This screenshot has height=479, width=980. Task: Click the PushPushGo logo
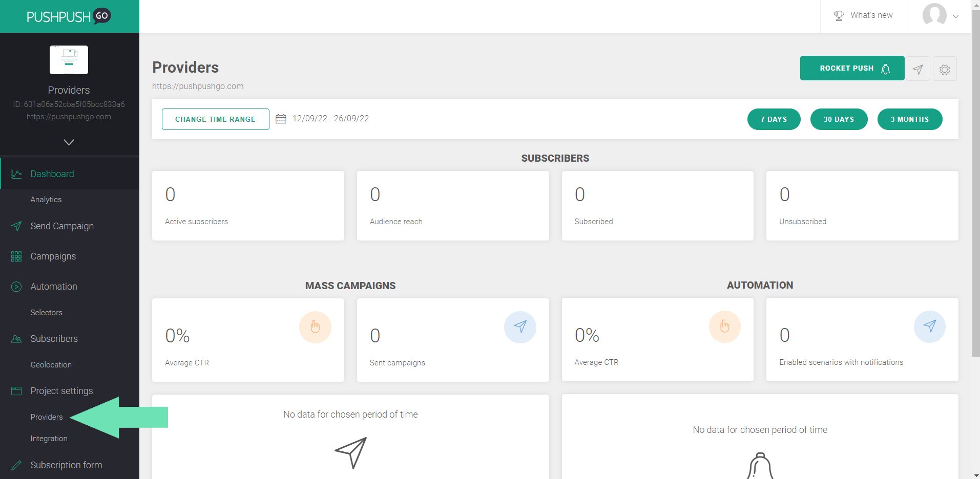coord(69,16)
